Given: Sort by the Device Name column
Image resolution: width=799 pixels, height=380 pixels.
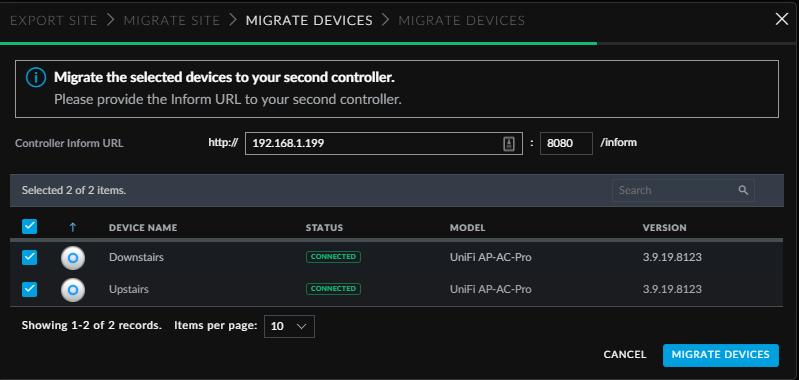Looking at the screenshot, I should 143,228.
